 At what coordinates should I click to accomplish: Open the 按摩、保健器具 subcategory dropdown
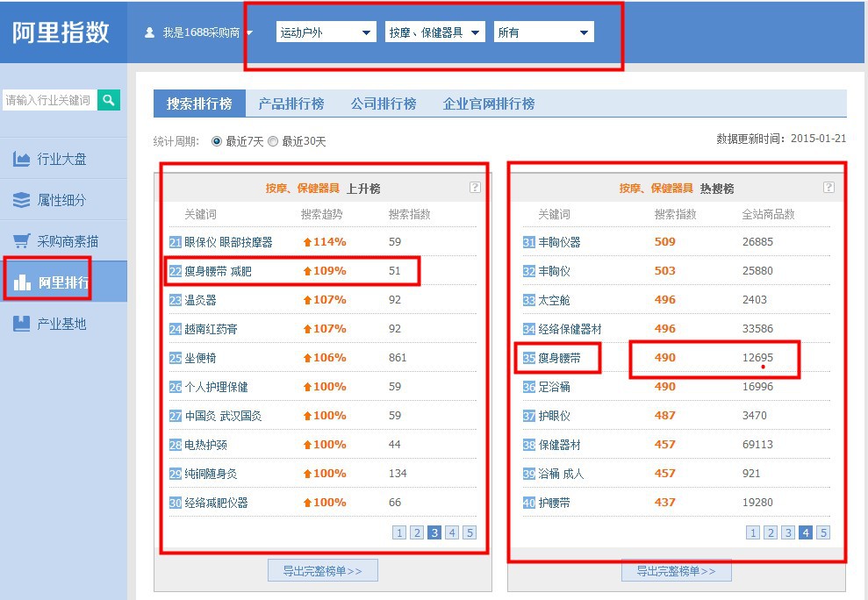tap(435, 32)
